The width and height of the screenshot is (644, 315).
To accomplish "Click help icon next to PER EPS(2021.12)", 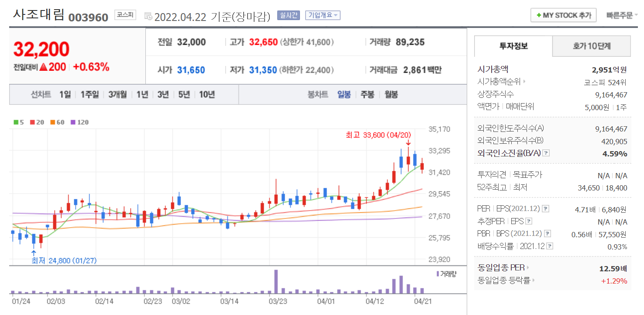I will click(x=545, y=209).
